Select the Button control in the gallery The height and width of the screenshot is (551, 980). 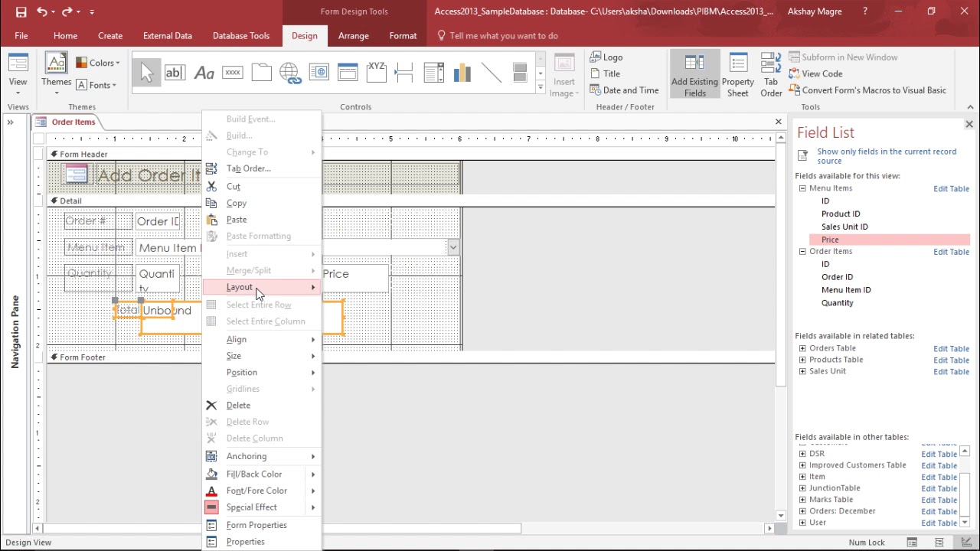[x=233, y=73]
